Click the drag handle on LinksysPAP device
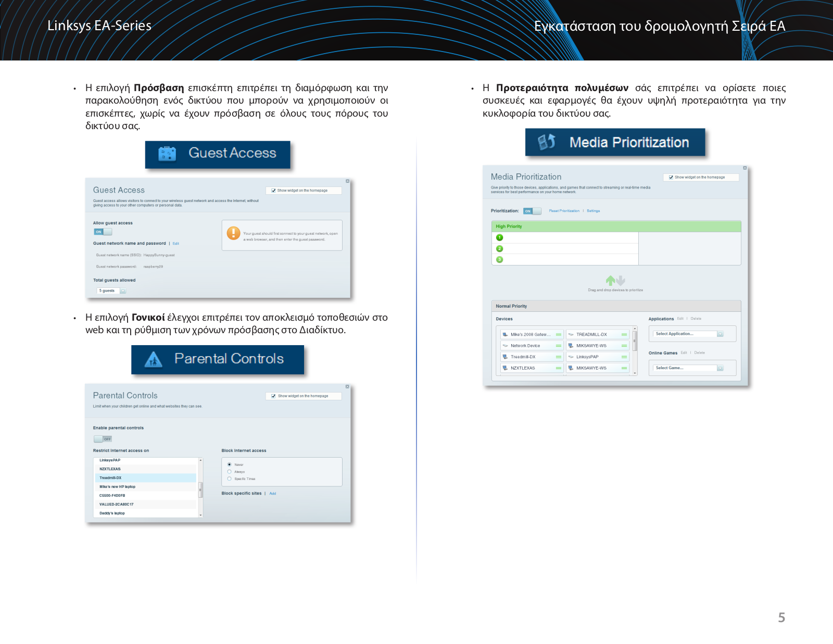833x644 pixels. [x=624, y=357]
